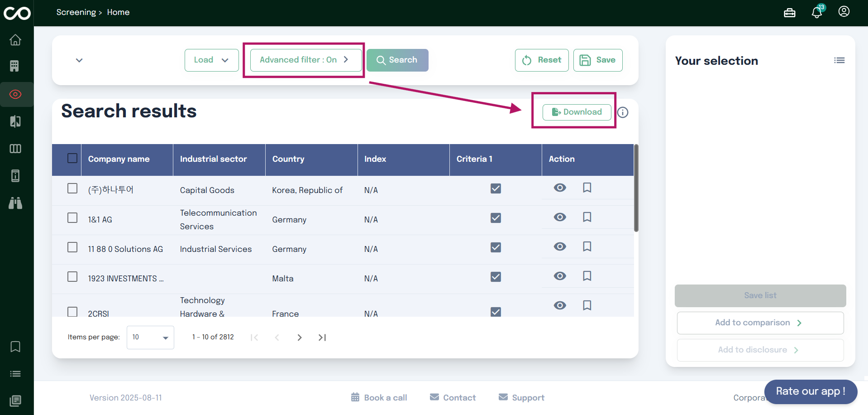Viewport: 868px width, 415px height.
Task: Check the 1923 INVESTMENTS row checkbox
Action: (72, 277)
